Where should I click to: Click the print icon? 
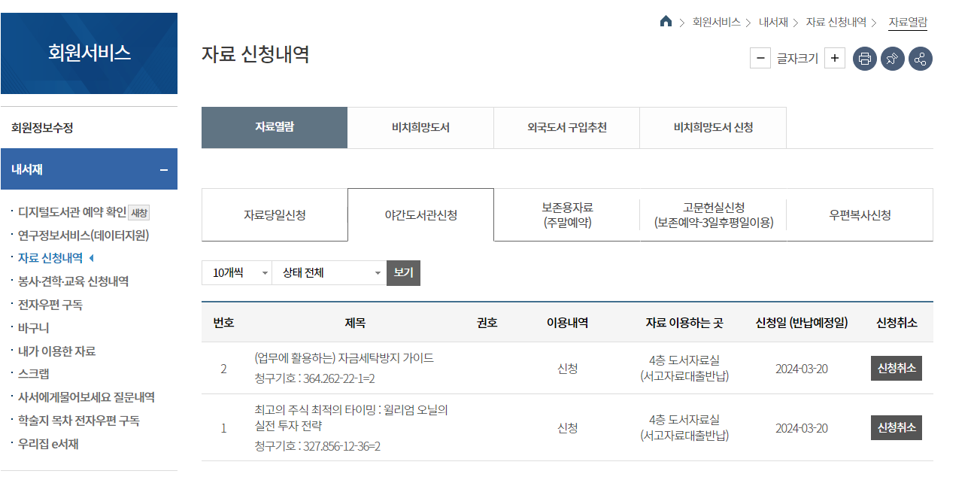point(864,58)
